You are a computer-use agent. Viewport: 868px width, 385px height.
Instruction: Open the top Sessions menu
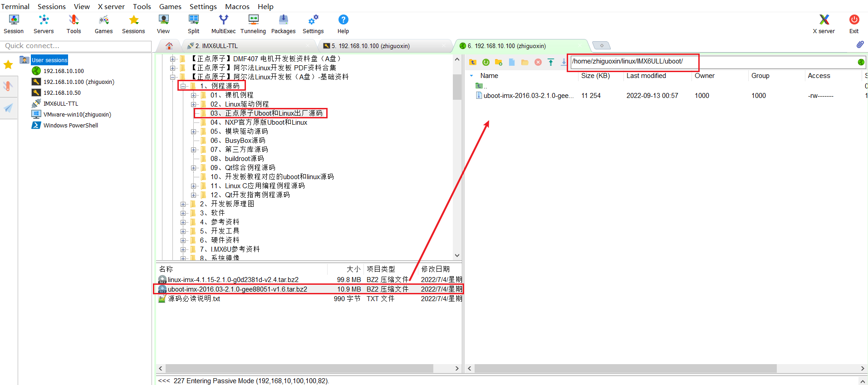pos(52,6)
